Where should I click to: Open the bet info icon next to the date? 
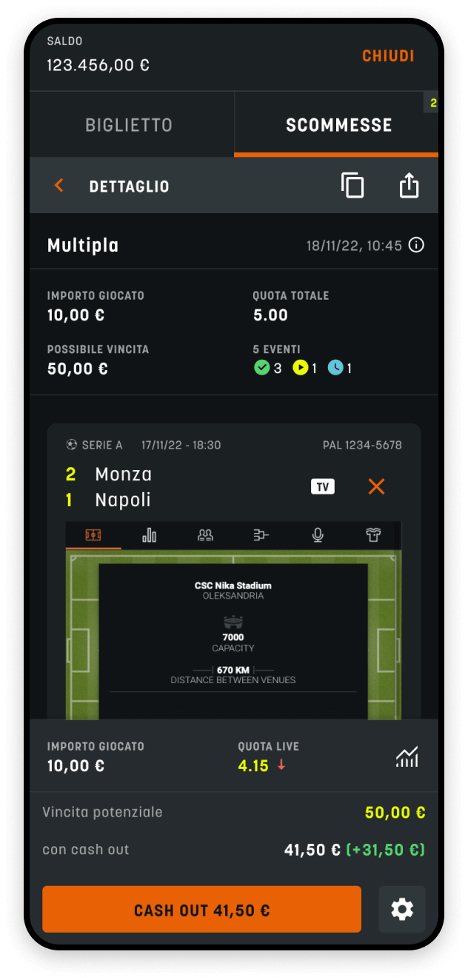pos(417,245)
